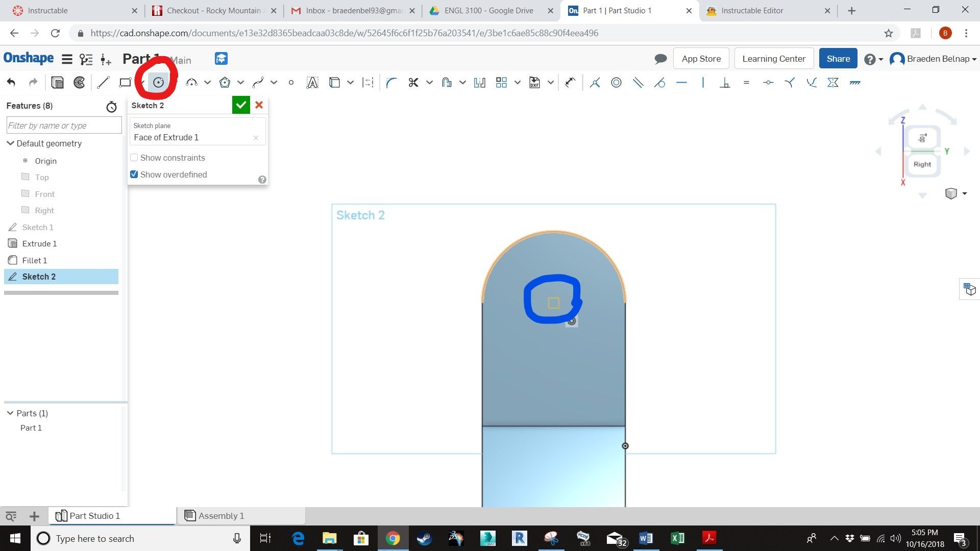The height and width of the screenshot is (551, 980).
Task: Select the Concentric constraint tool
Action: (x=616, y=82)
